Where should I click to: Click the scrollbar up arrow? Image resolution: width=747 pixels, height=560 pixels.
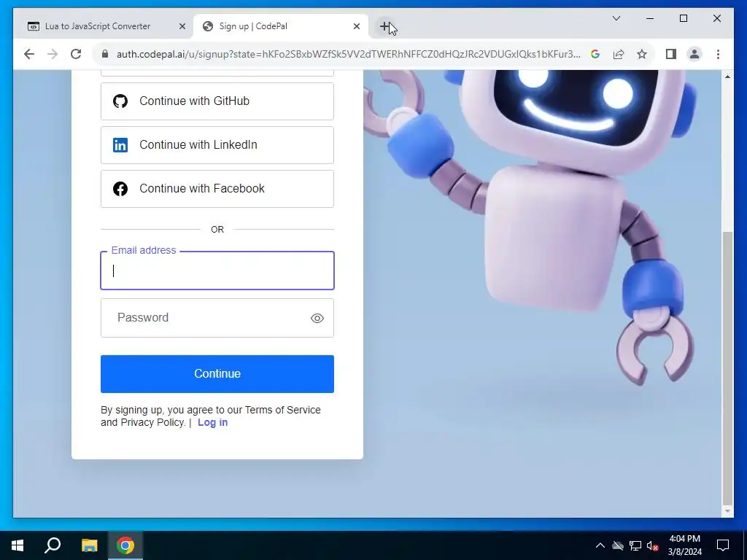coord(727,77)
